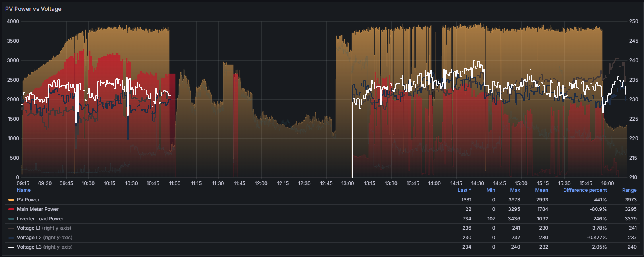Click Main Meter Power Last value 22

click(468, 209)
